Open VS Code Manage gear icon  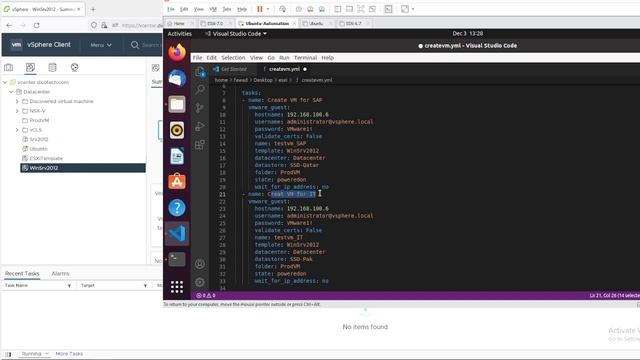(200, 282)
